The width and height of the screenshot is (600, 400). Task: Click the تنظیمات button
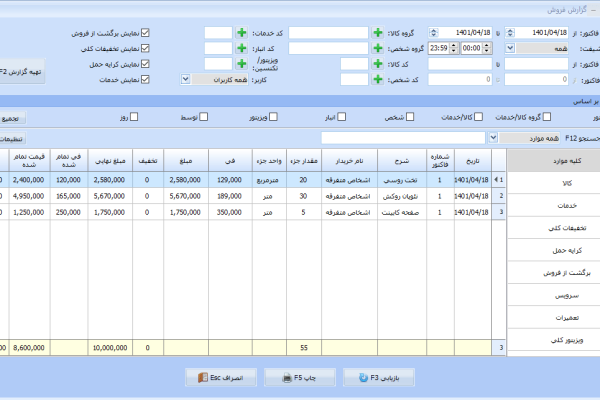point(12,139)
